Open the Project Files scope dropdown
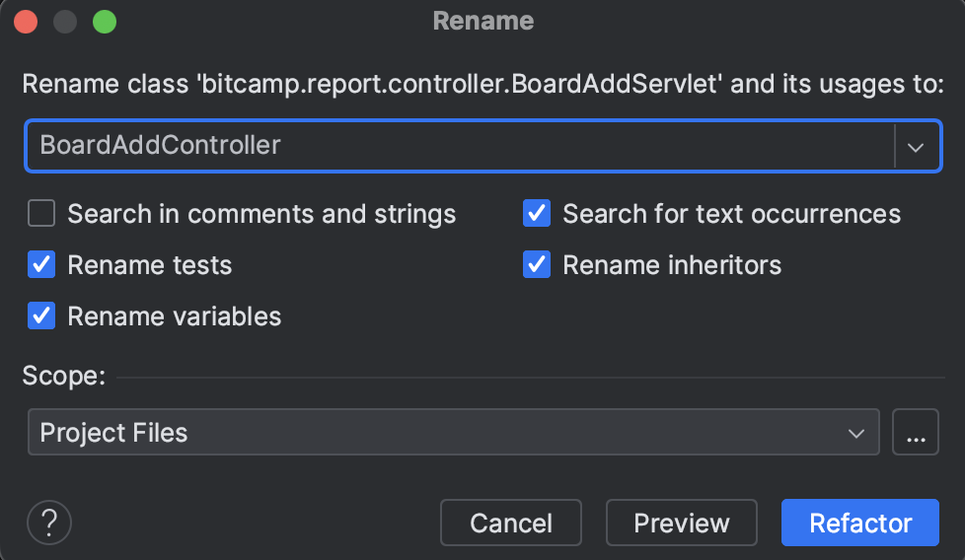 pos(453,433)
